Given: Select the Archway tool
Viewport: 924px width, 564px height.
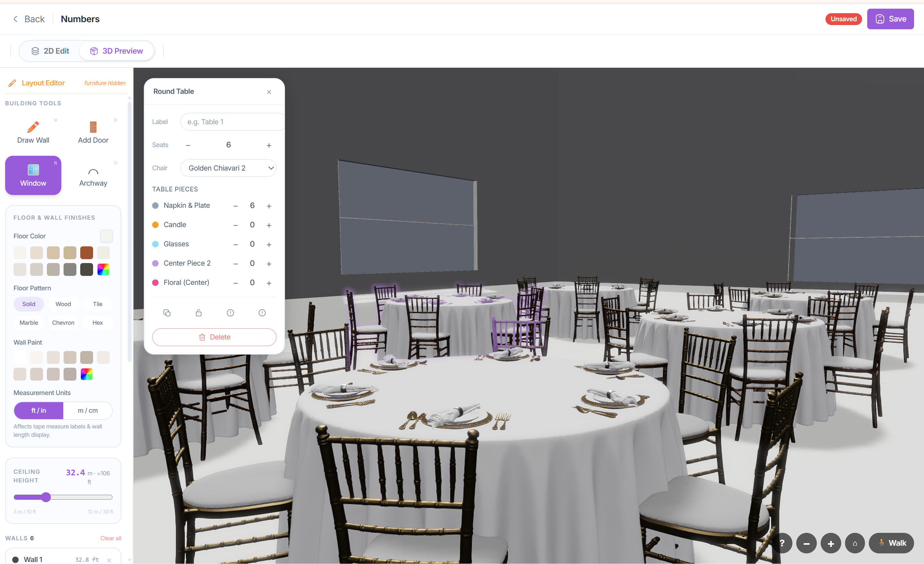Looking at the screenshot, I should pos(93,176).
